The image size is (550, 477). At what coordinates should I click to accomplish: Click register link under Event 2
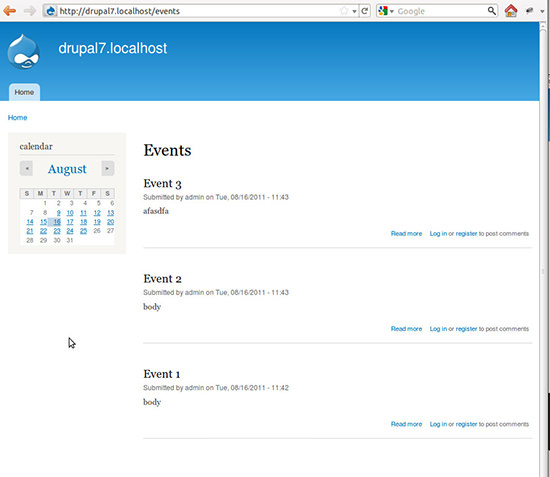pos(466,329)
